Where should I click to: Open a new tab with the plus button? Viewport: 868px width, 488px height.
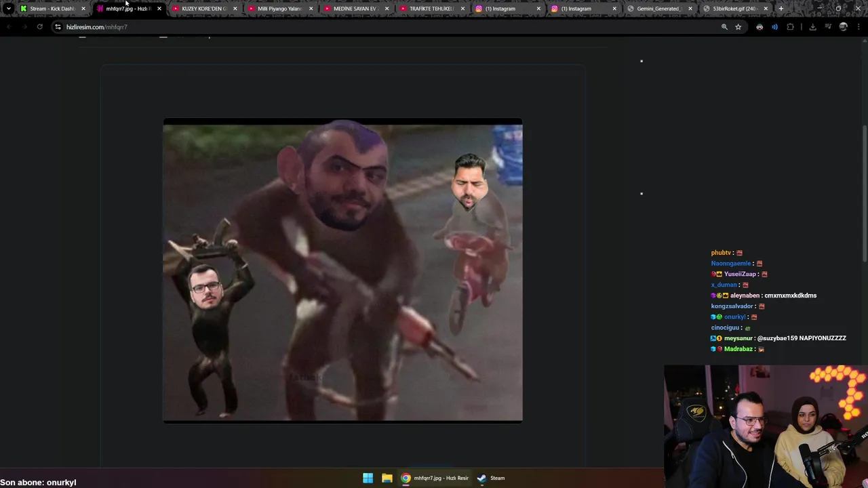pos(781,9)
